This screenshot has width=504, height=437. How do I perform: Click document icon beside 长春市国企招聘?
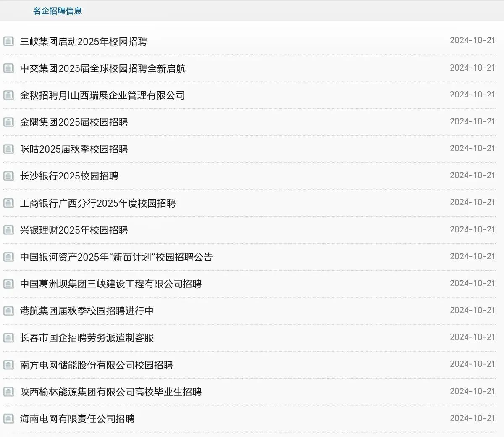pos(9,337)
